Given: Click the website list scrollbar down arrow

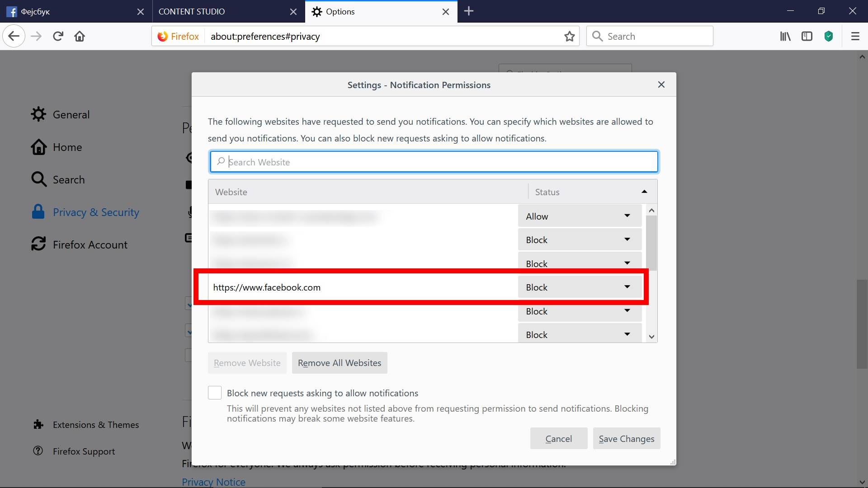Looking at the screenshot, I should [x=651, y=337].
